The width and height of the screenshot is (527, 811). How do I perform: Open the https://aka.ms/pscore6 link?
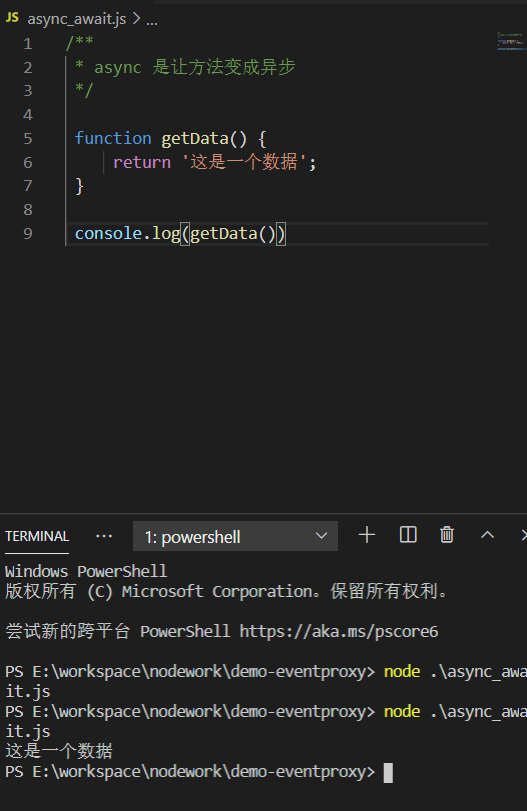339,631
